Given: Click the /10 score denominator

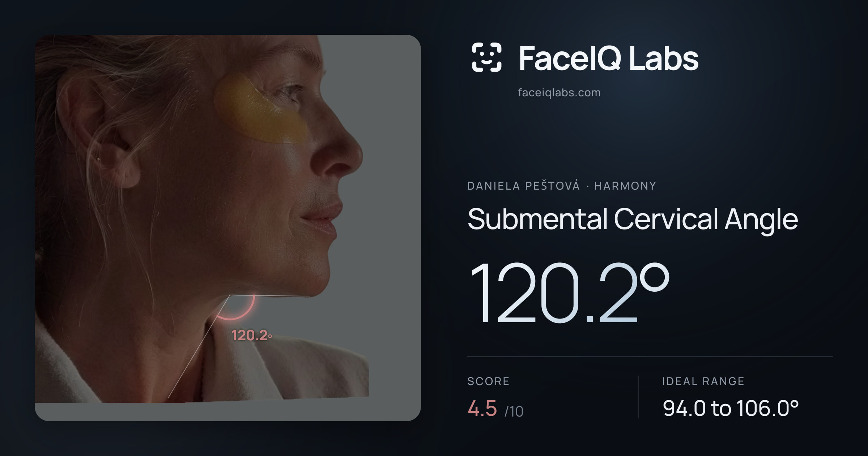Looking at the screenshot, I should pyautogui.click(x=514, y=411).
